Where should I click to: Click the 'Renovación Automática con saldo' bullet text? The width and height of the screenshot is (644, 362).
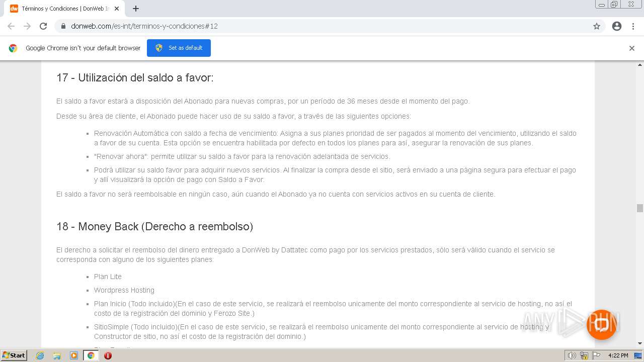coord(335,138)
